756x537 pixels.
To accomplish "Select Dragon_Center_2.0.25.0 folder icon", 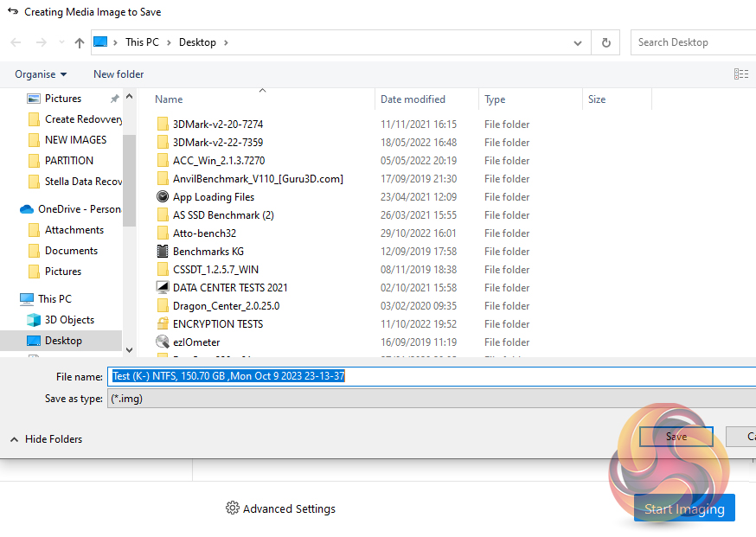I will (x=163, y=305).
